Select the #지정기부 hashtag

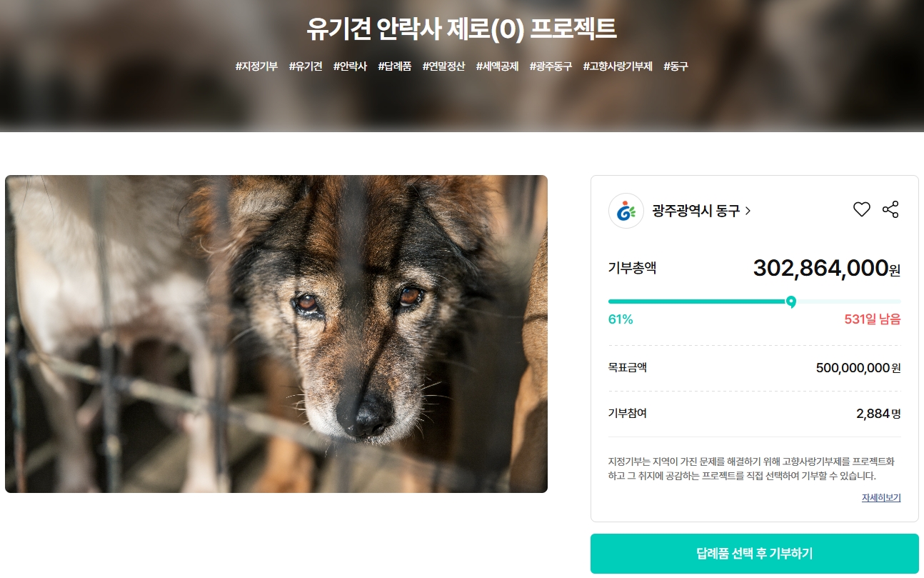click(256, 66)
